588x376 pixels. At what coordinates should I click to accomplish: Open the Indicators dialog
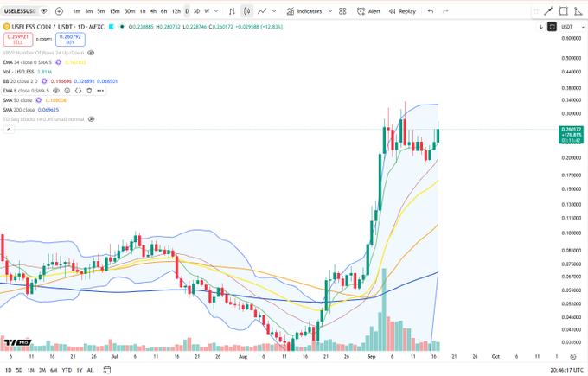[304, 11]
